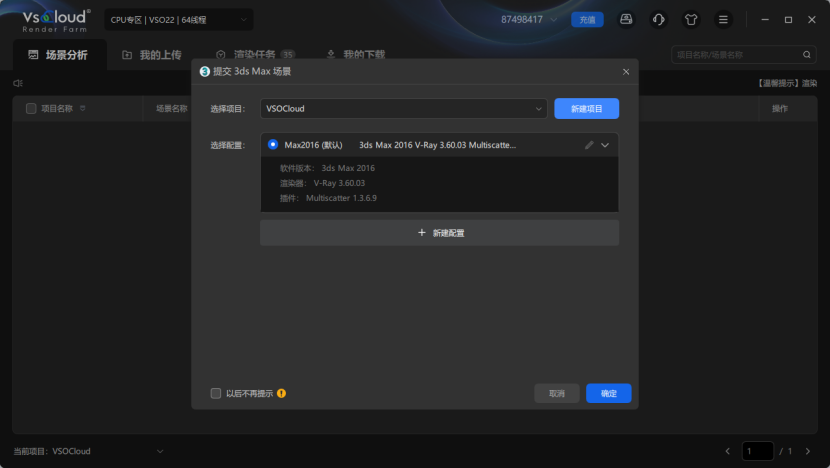Click the pencil edit icon for Max2016 configuration

589,145
